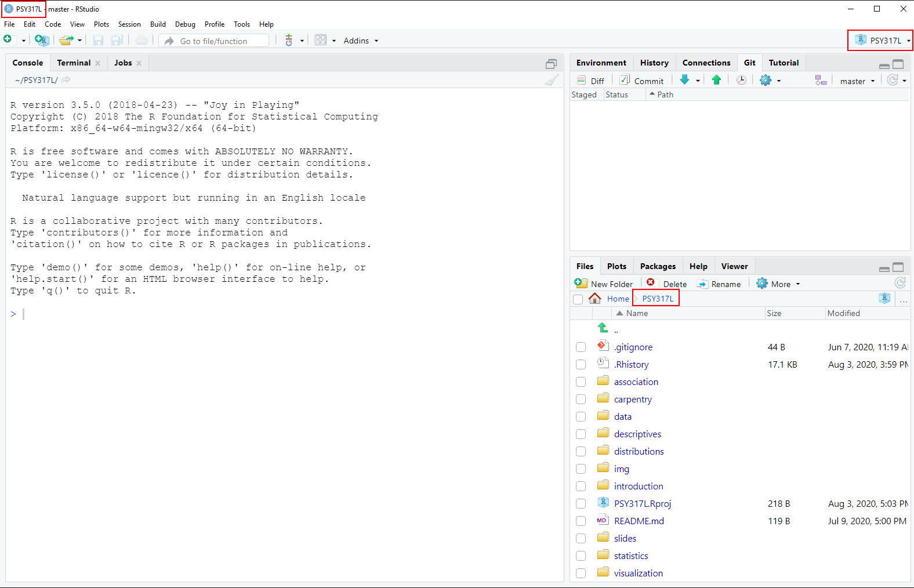Click the Git pull down arrow icon

click(x=685, y=80)
